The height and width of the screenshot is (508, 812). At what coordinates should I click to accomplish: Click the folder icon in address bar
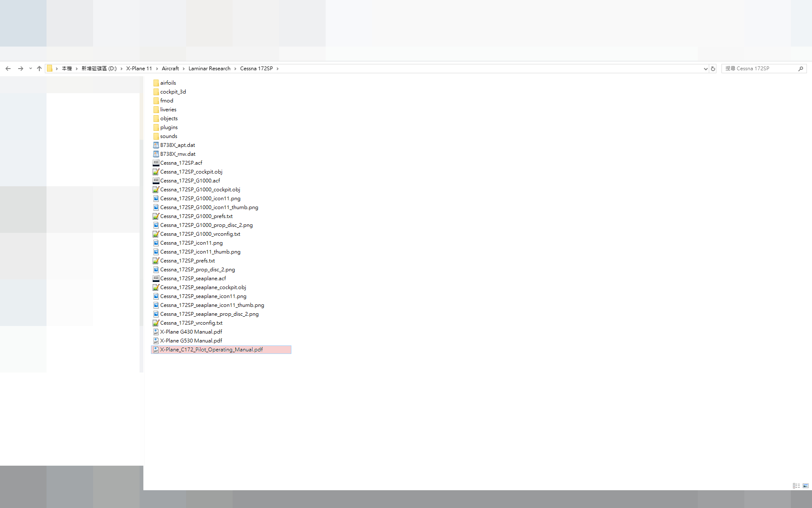(x=49, y=69)
